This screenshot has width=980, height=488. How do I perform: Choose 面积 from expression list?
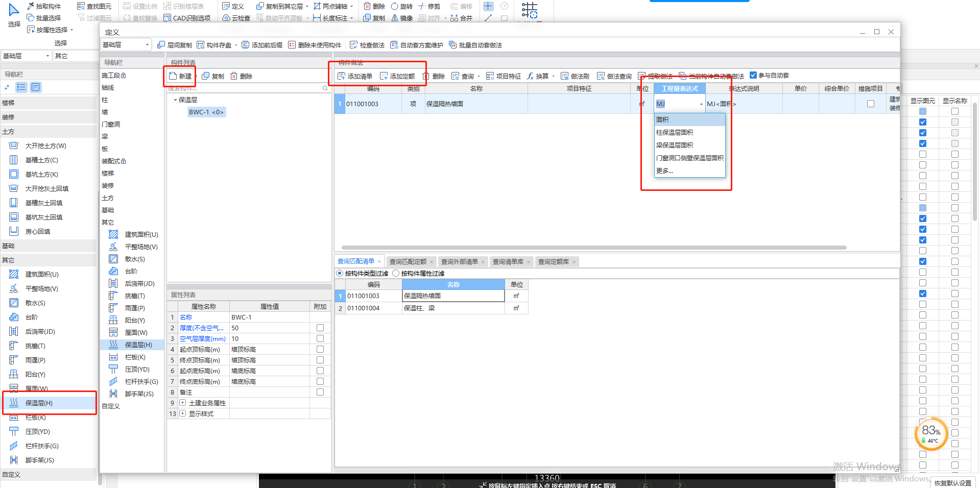pos(689,119)
